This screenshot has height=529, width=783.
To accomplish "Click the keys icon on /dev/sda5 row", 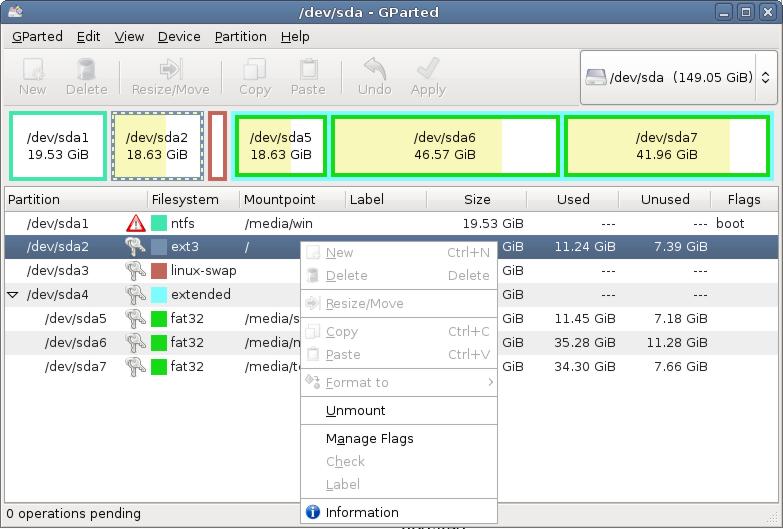I will coord(135,318).
